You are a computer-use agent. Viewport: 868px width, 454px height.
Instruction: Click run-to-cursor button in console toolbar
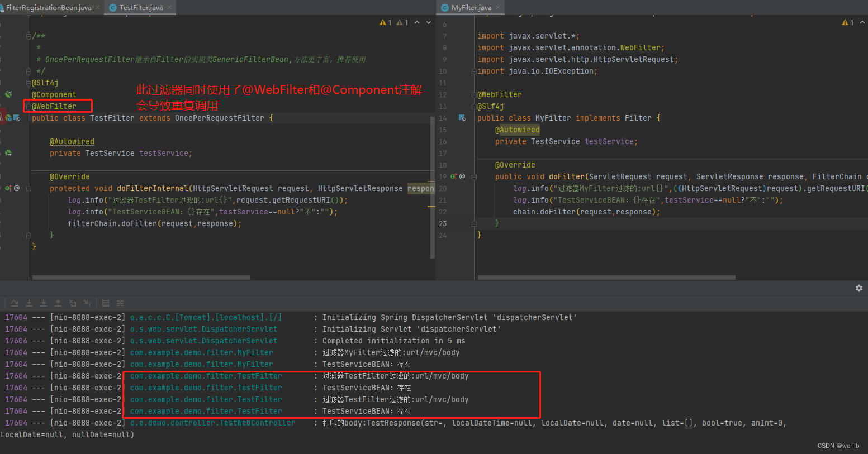[87, 303]
